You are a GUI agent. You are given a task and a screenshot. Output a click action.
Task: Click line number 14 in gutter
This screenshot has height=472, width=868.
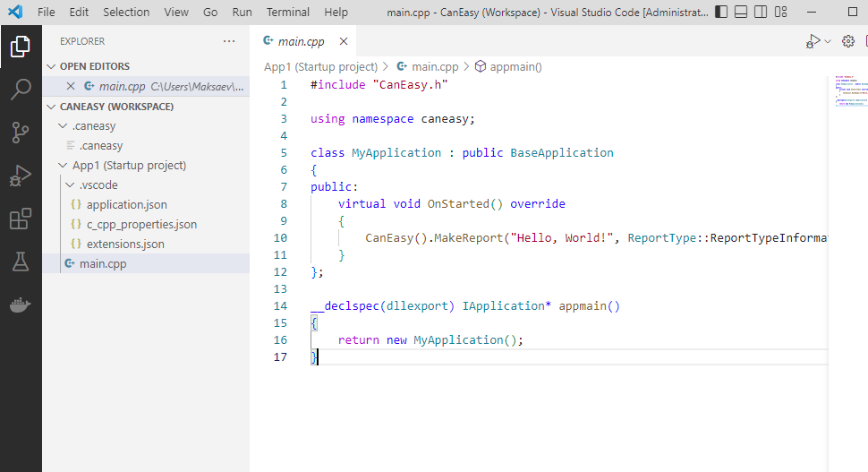click(x=281, y=306)
